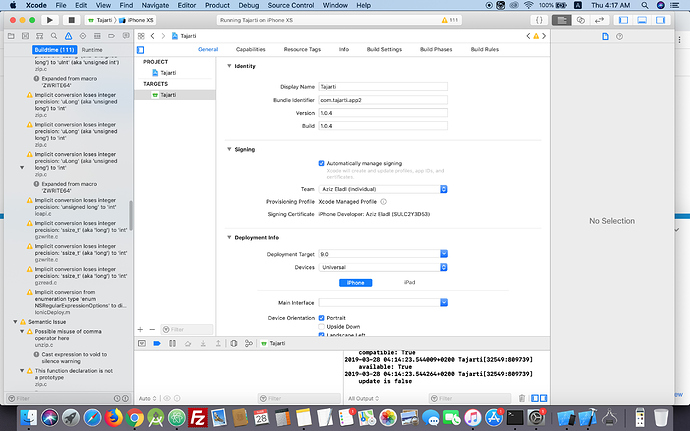Screen dimensions: 690x431
Task: Open the Test navigator icon
Action: click(x=83, y=36)
